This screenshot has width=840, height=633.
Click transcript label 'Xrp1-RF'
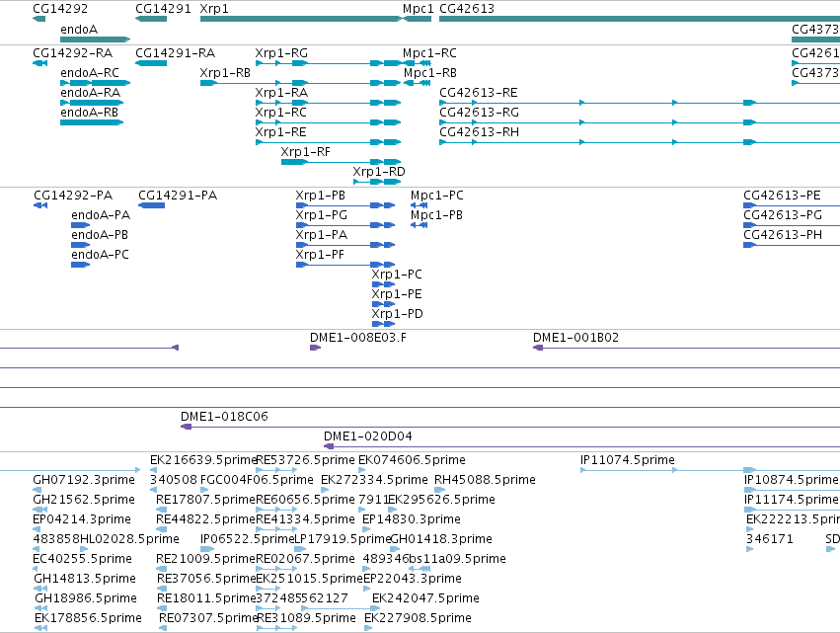pyautogui.click(x=305, y=152)
